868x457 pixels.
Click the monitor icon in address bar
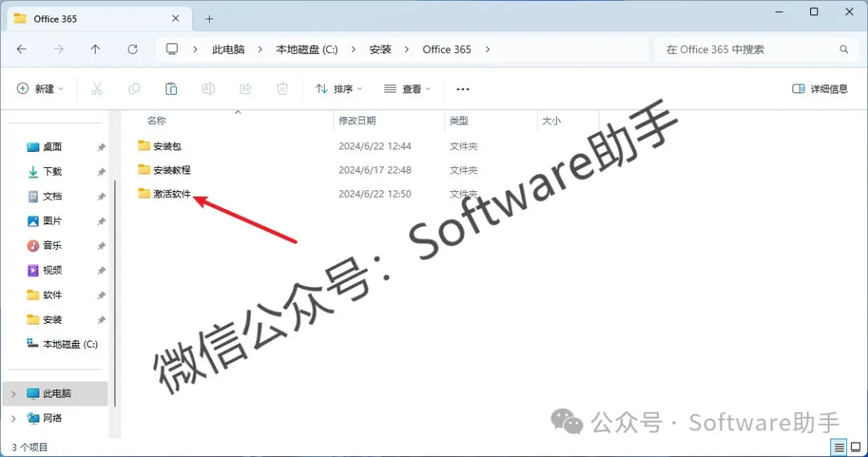[172, 49]
